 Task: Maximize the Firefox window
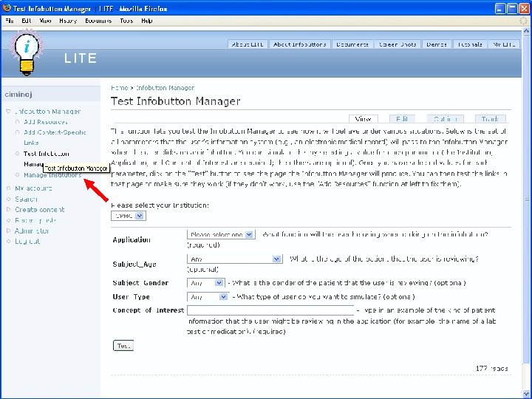click(x=512, y=8)
